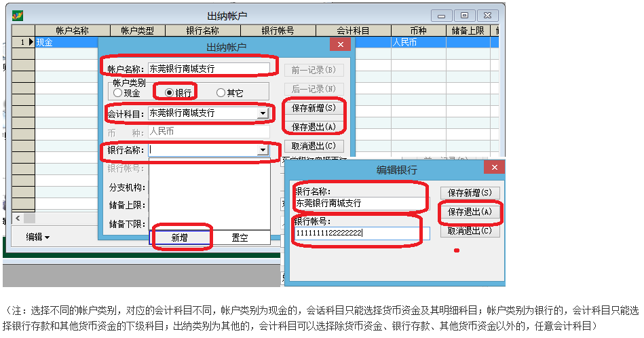Click the app icon in main window title bar
The image size is (644, 338).
[x=17, y=16]
